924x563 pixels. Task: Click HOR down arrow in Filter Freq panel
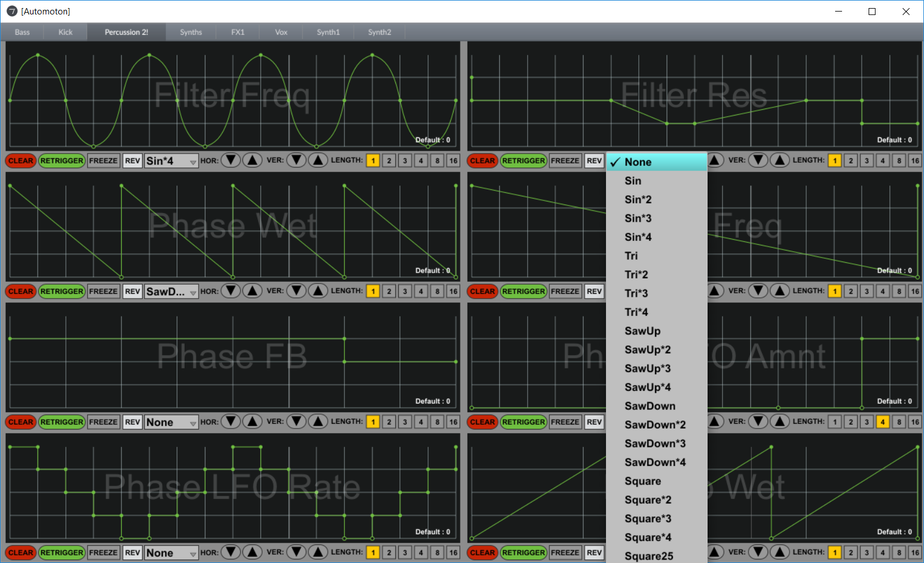click(231, 161)
